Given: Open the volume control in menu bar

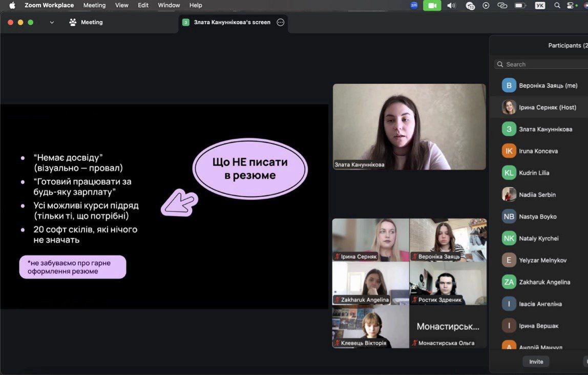Looking at the screenshot, I should [x=451, y=6].
